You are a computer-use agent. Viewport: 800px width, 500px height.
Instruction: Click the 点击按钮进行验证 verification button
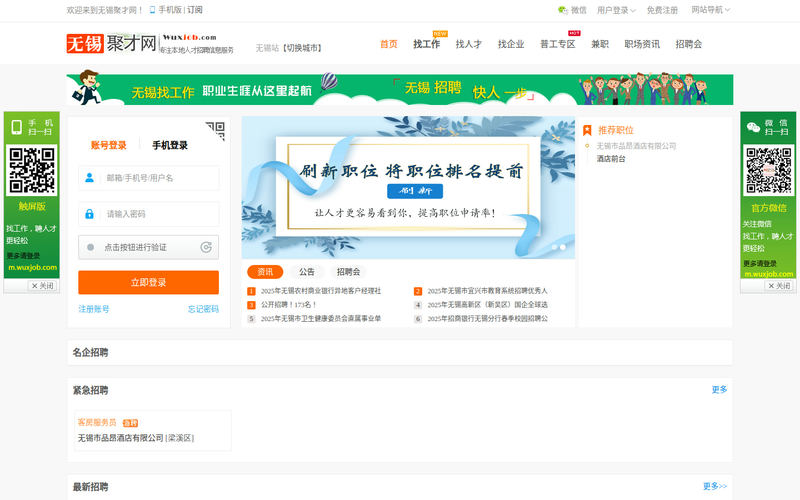148,247
